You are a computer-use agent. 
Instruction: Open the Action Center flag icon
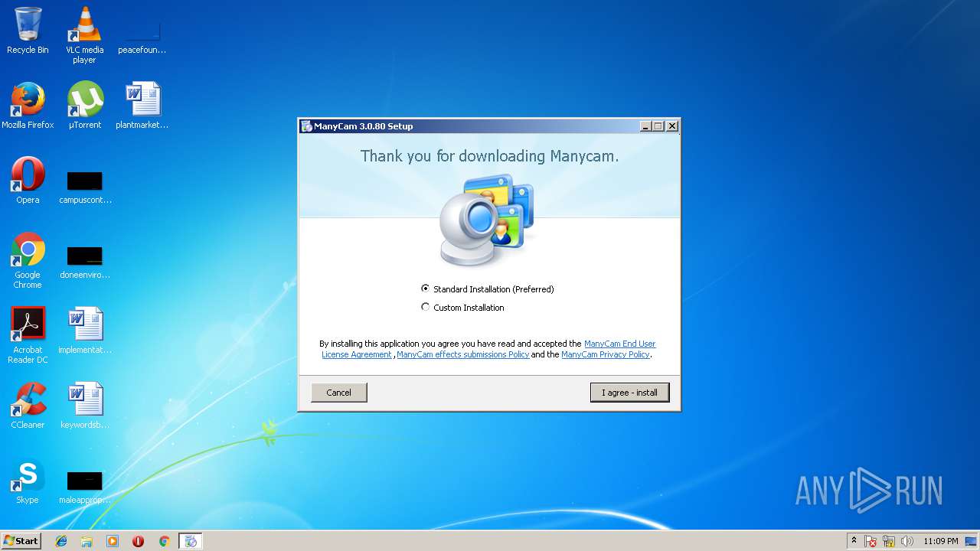(x=871, y=541)
